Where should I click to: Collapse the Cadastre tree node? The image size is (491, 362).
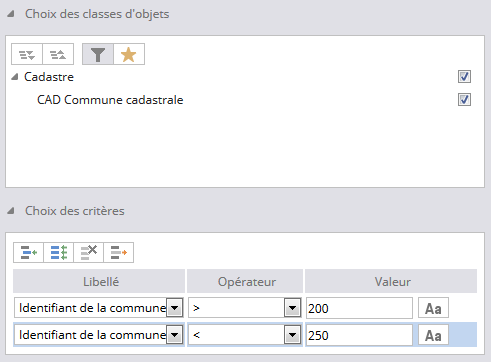pyautogui.click(x=14, y=77)
